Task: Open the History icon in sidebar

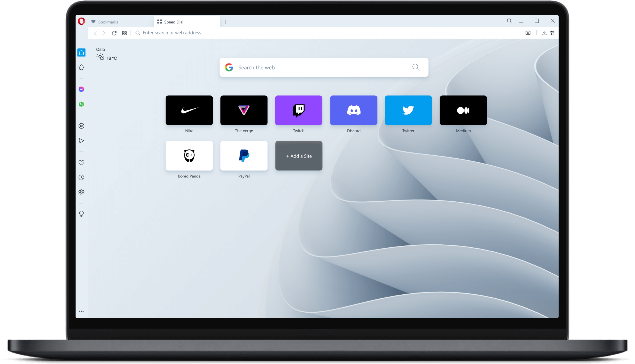Action: click(81, 177)
